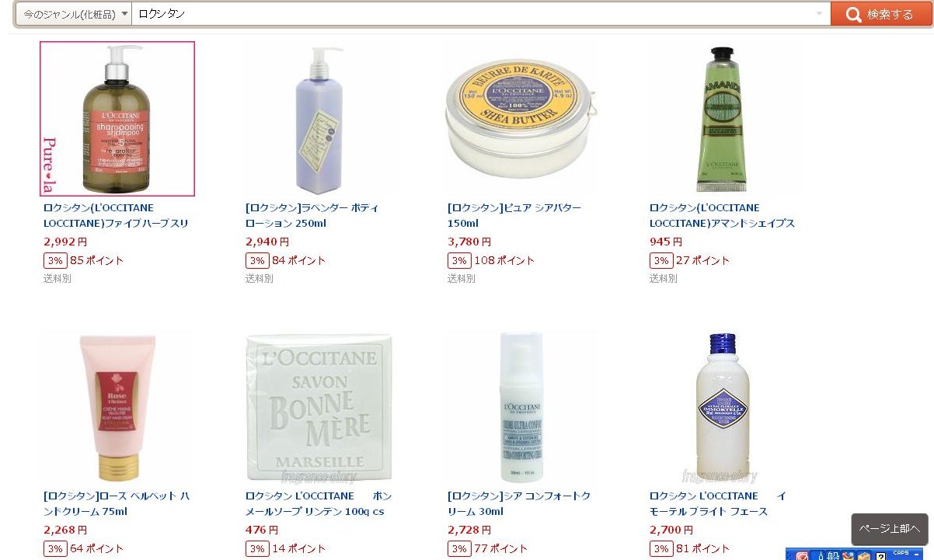Open the Immortelle bright face bottle image
Viewport: 934px width, 560px height.
pyautogui.click(x=723, y=407)
